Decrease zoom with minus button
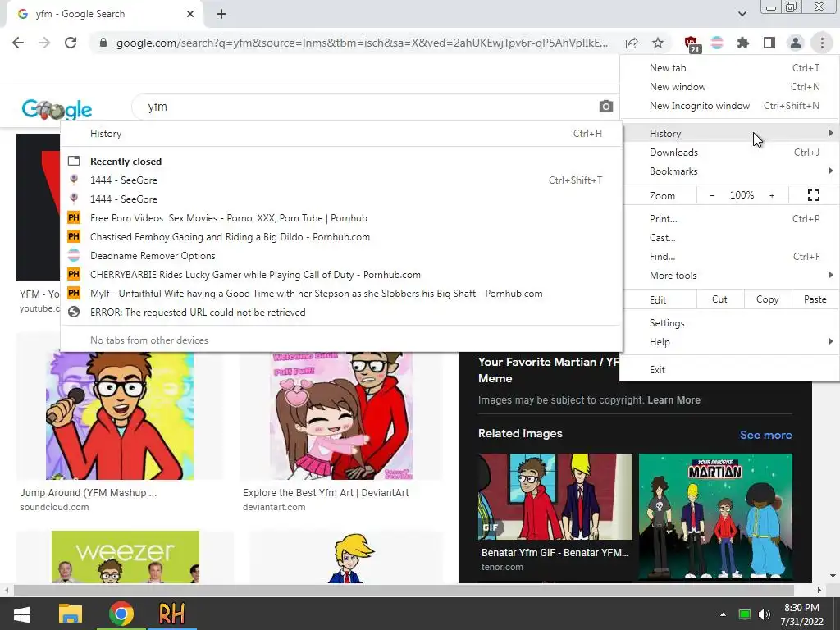This screenshot has height=630, width=840. pyautogui.click(x=711, y=195)
